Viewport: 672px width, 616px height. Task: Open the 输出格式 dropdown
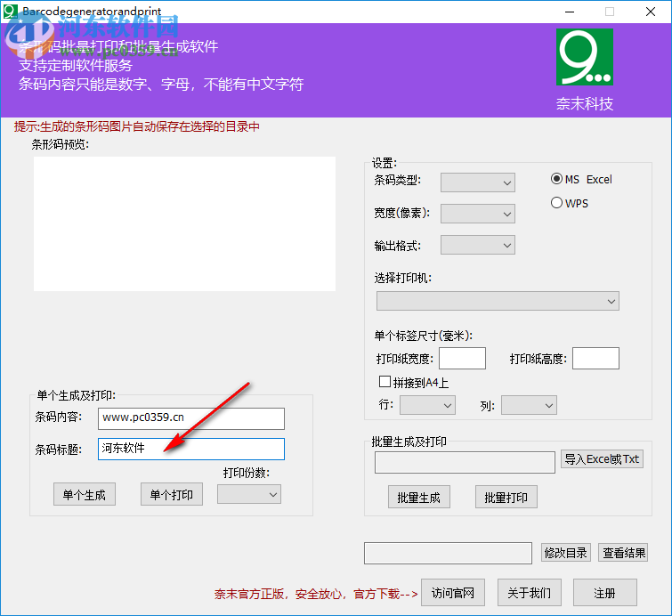[478, 245]
